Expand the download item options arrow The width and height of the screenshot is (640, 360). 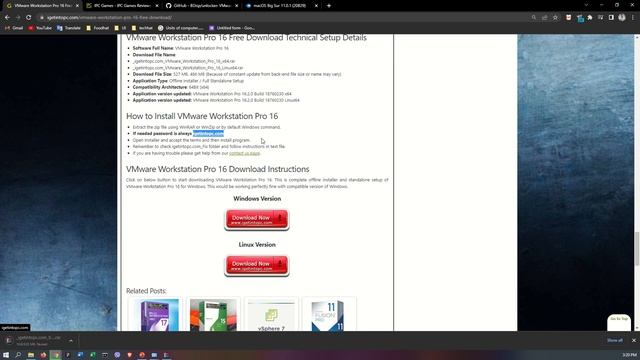point(71,340)
